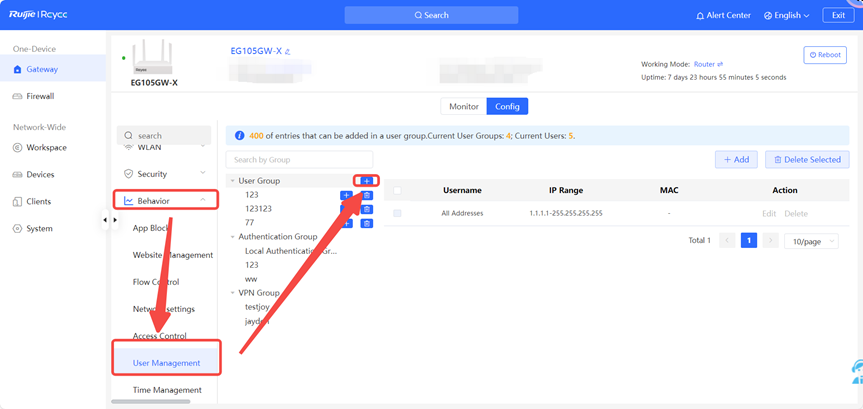The image size is (863, 409).
Task: Click the horizontal scrollbar at bottom
Action: [151, 402]
